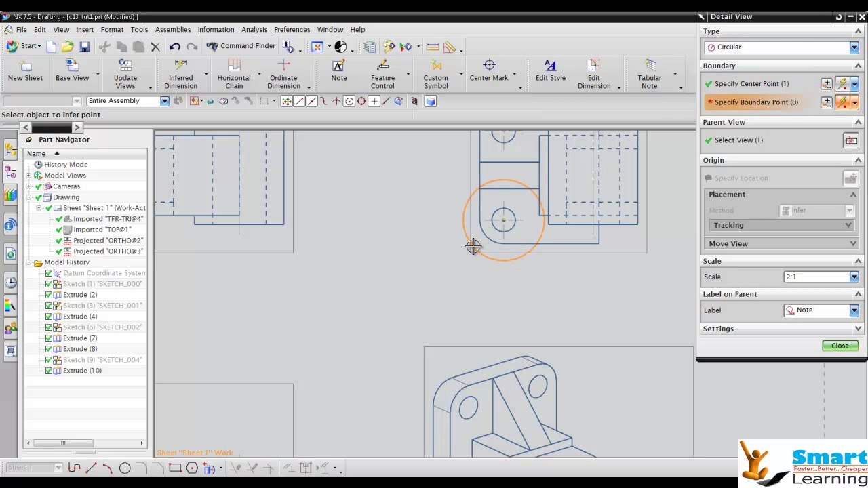Toggle the Extrude (7) checkbox
Screen dimensions: 868x488
tap(49, 338)
